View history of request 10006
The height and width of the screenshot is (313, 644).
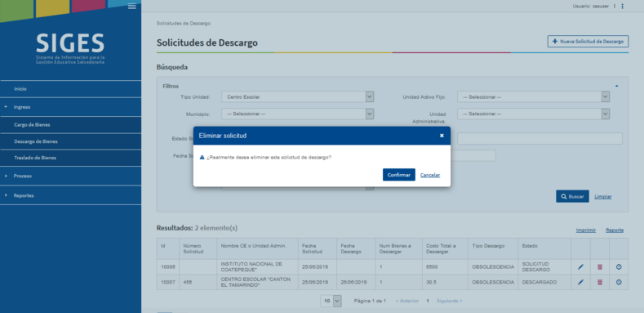tap(619, 267)
